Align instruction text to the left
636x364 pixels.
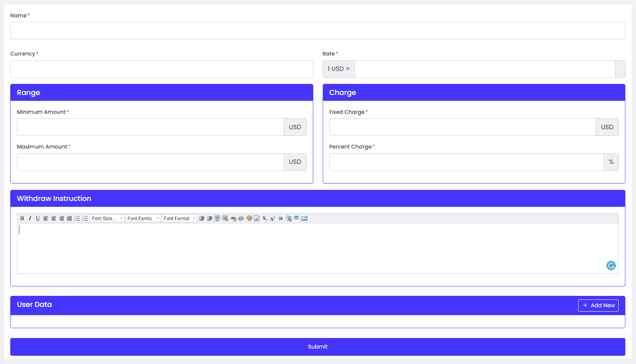(46, 218)
